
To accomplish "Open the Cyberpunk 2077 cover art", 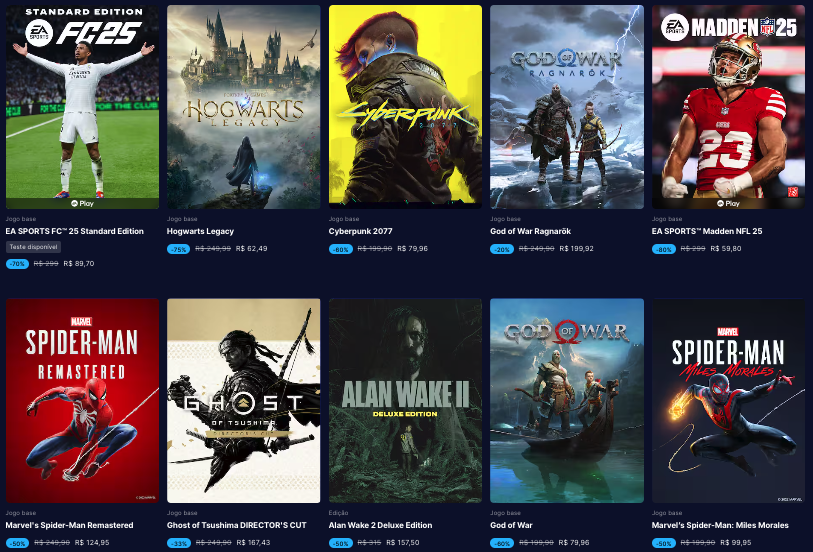I will pyautogui.click(x=405, y=107).
